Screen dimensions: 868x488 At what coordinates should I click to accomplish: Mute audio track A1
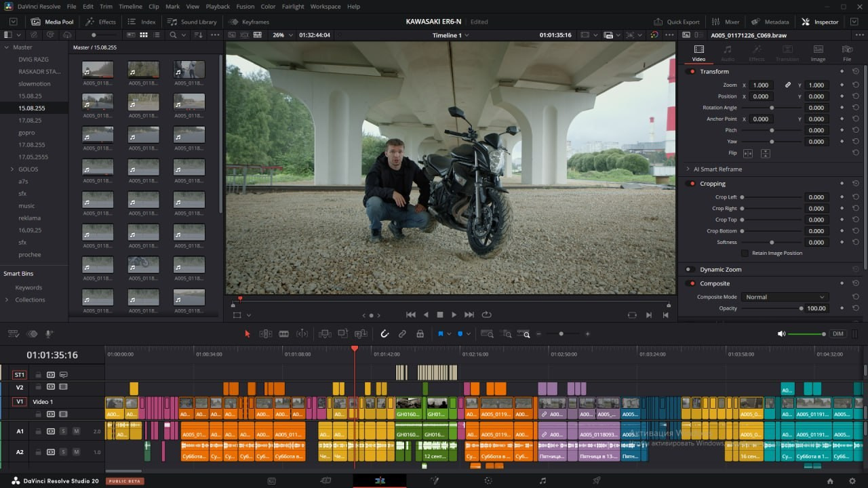(76, 431)
